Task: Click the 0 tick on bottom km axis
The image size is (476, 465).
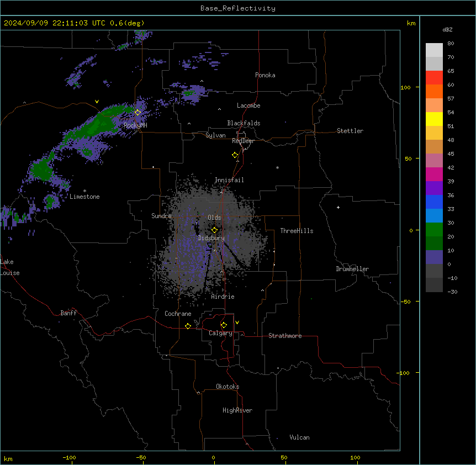Action: pos(213,457)
